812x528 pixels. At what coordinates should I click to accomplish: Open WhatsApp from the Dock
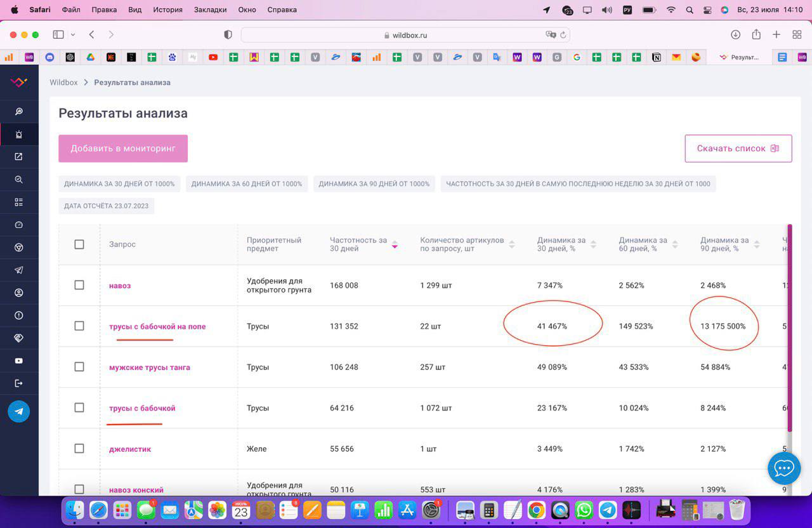coord(584,510)
